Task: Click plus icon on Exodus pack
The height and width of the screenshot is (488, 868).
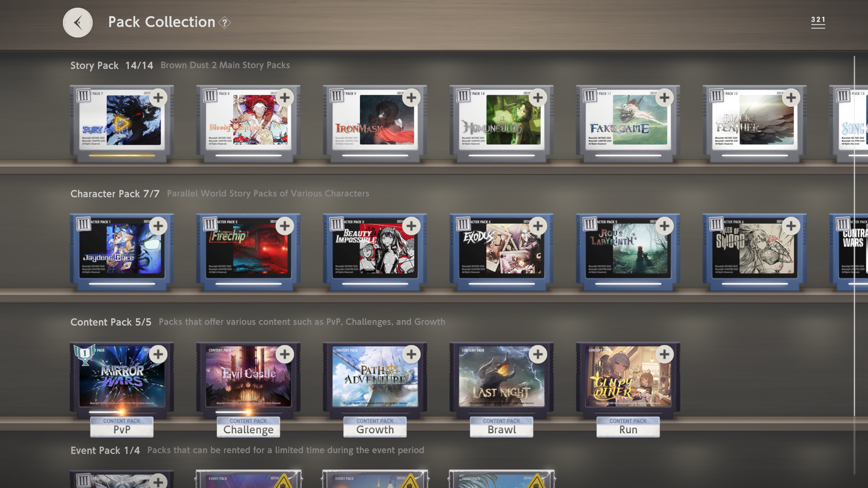Action: (x=538, y=226)
